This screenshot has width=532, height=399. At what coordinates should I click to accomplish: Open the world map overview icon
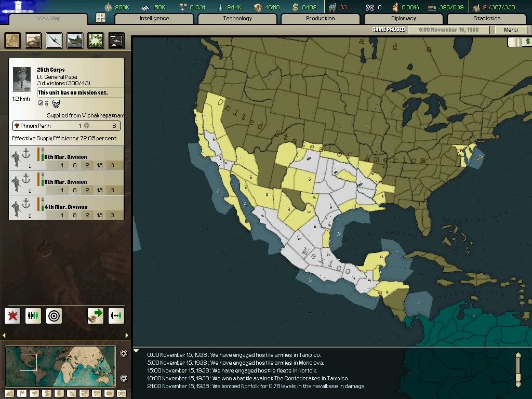13,41
